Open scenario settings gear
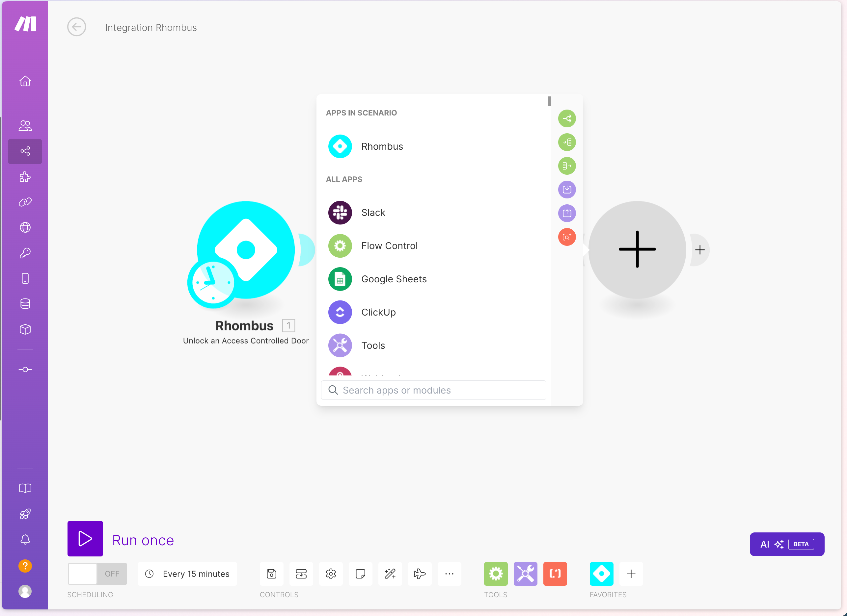 coord(331,574)
